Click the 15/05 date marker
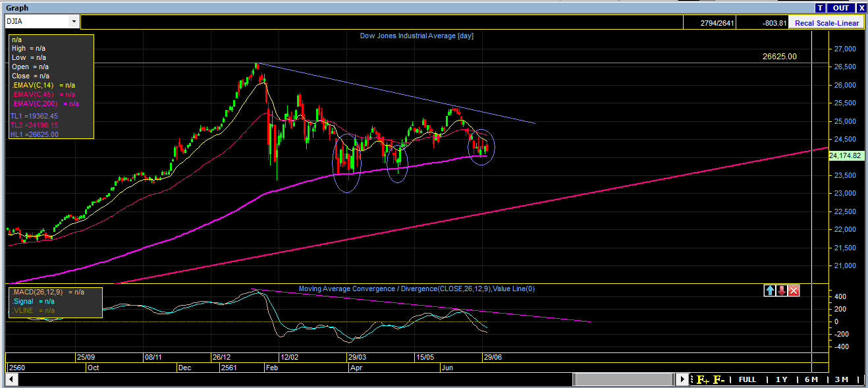868x388 pixels. 425,357
